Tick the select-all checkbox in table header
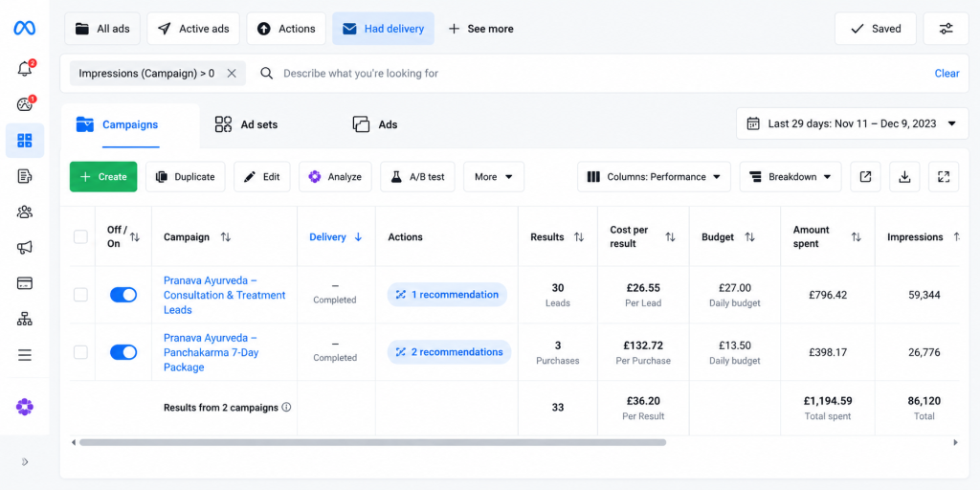Screen dimensions: 980x490 (x=80, y=237)
